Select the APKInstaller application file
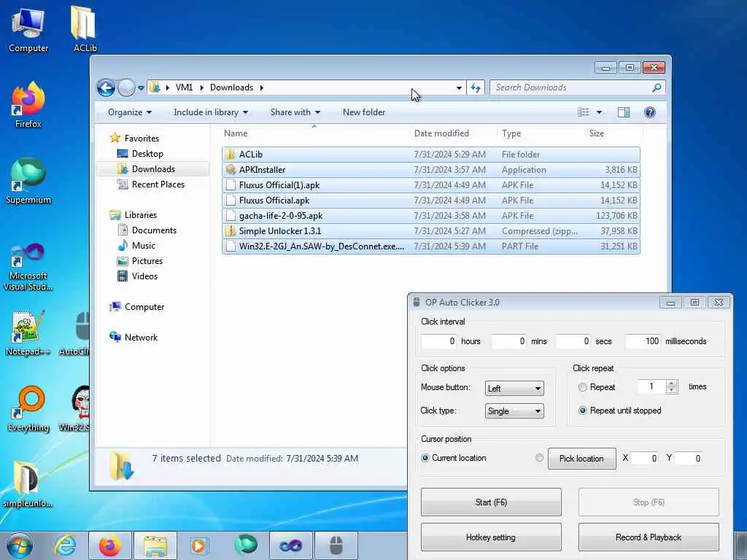 click(x=430, y=169)
